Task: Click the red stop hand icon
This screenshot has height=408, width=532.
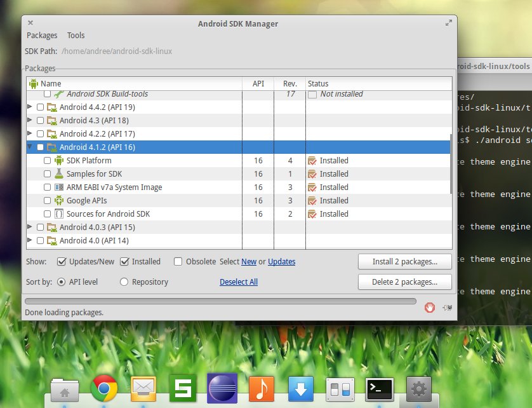Action: 430,308
